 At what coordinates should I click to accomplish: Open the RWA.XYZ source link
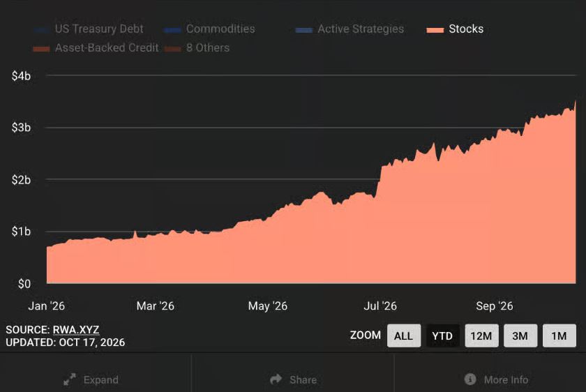(x=76, y=330)
